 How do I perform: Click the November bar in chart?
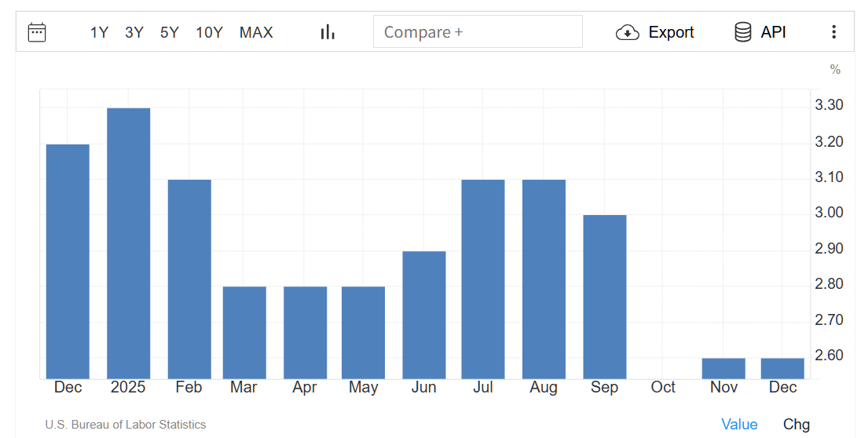tap(723, 368)
